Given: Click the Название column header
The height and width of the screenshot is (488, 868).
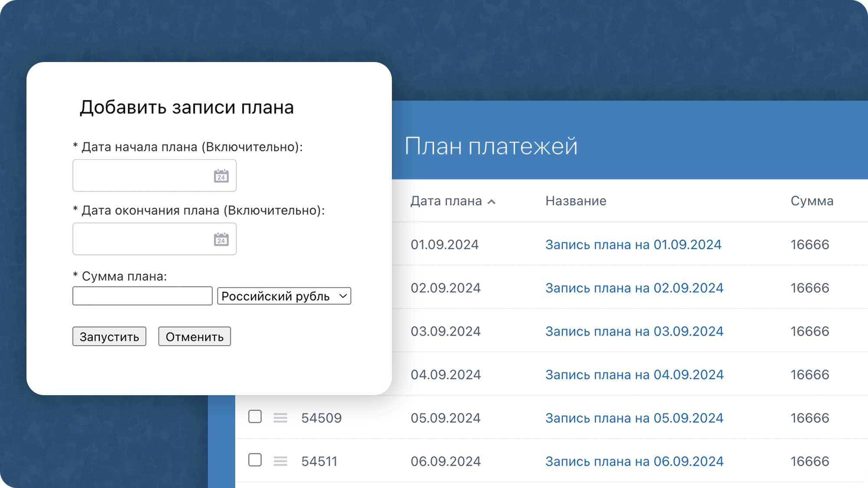Looking at the screenshot, I should coord(575,201).
